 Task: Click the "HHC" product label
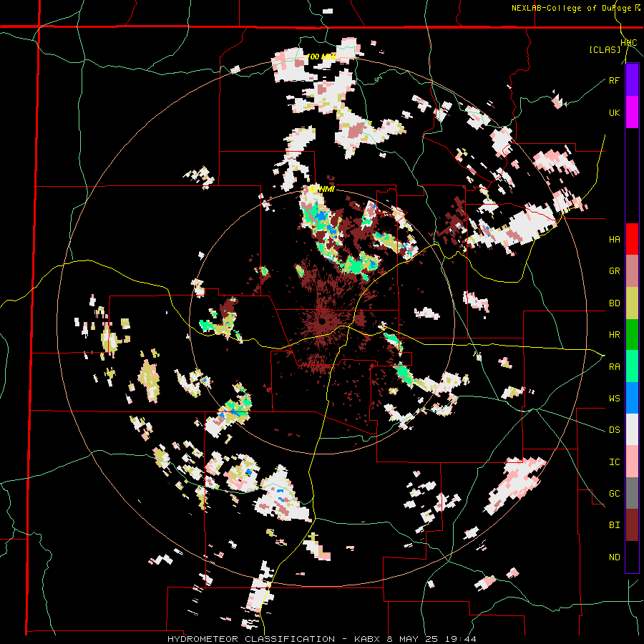tap(628, 43)
